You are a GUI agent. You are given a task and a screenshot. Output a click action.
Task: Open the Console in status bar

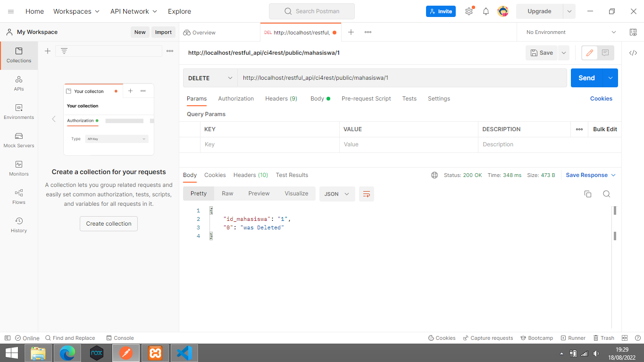(120, 338)
